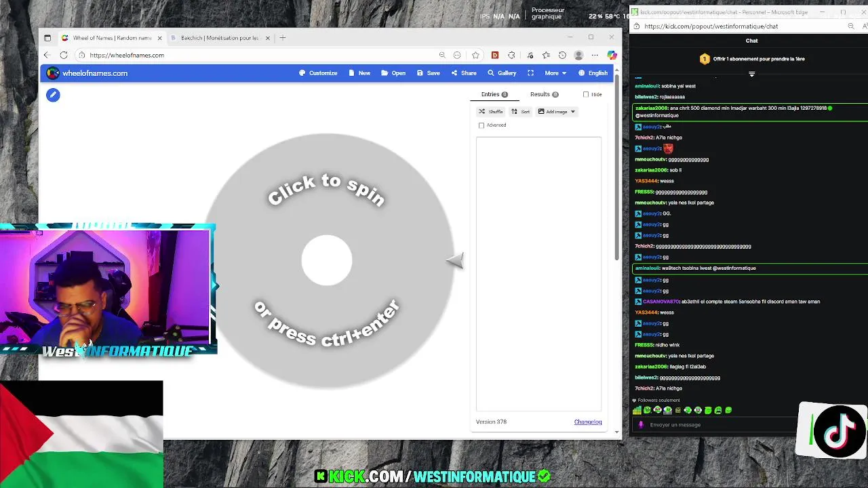Screen dimensions: 868x488
Task: Open browser History icon
Action: coord(562,55)
